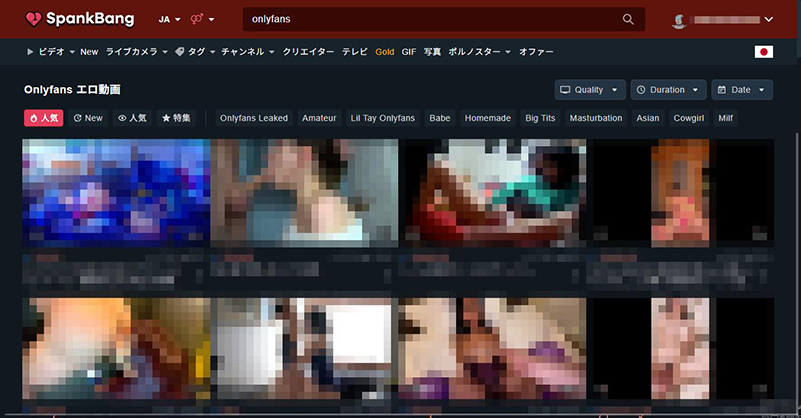Screen dimensions: 801x418
Task: Click the Homemade tag chip
Action: [x=488, y=118]
